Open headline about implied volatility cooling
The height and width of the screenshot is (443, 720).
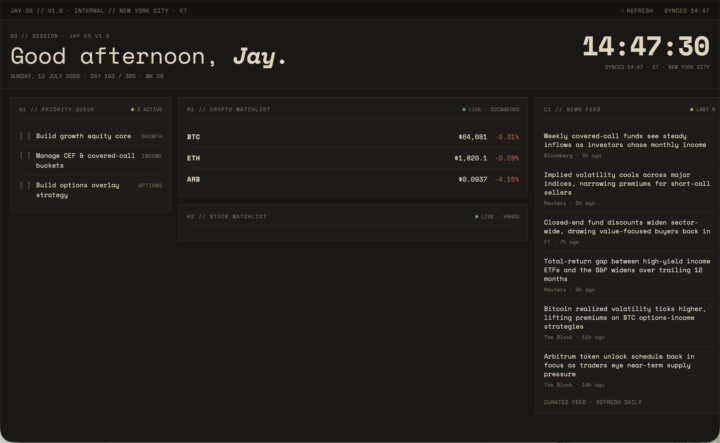tap(626, 184)
